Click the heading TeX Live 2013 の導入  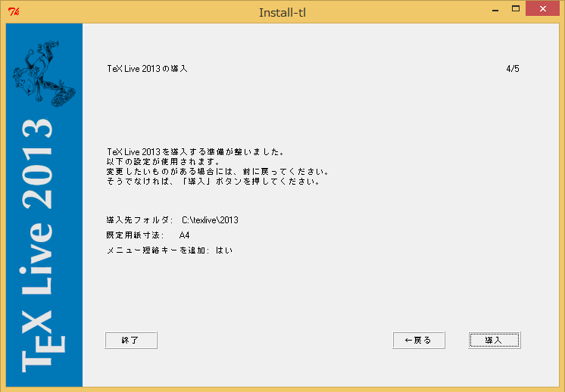(148, 69)
